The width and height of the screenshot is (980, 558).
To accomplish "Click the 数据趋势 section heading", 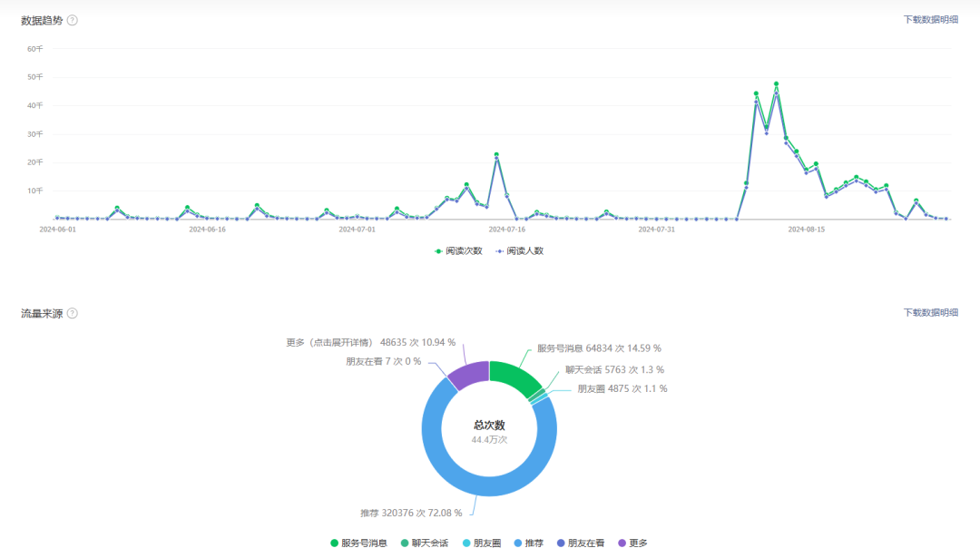I will tap(42, 20).
